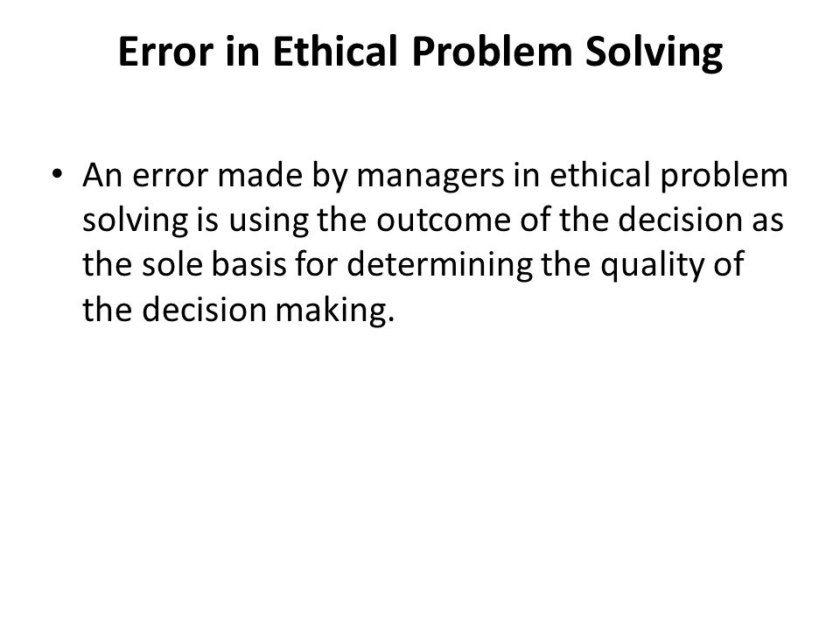Screen dimensions: 840x630
Task: Click the slide title 'Error in Ethical Problem Solving'
Action: (x=420, y=52)
